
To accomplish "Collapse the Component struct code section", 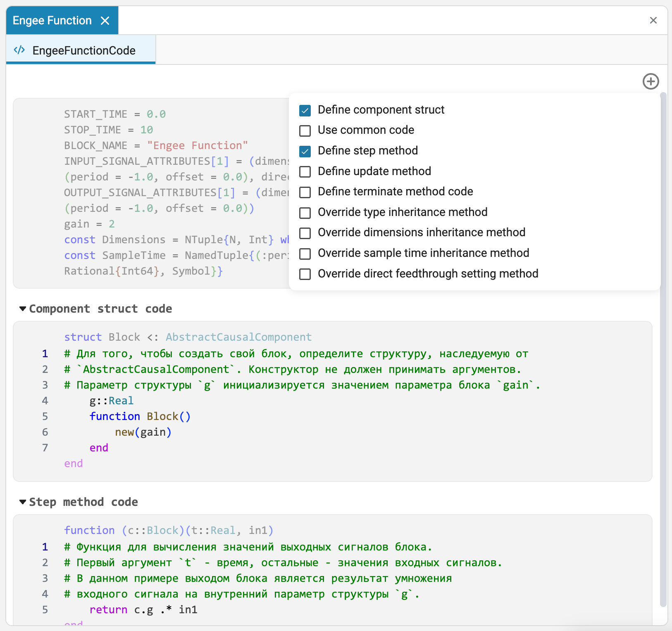I will [x=23, y=308].
